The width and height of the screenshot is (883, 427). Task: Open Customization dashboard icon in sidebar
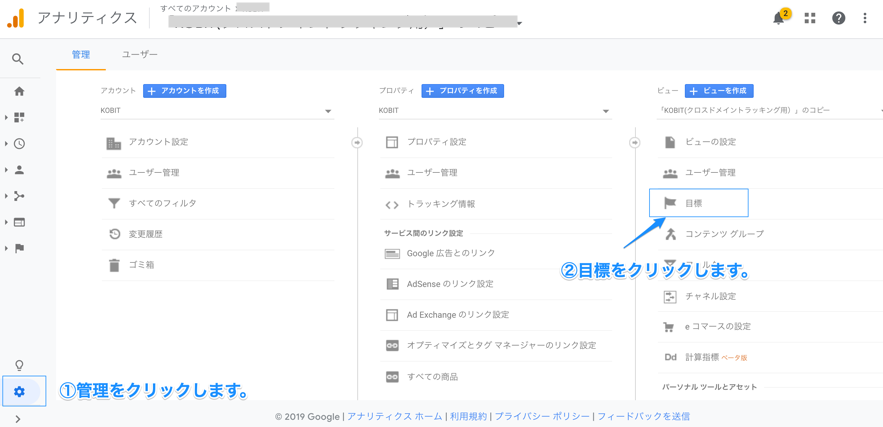(x=19, y=117)
